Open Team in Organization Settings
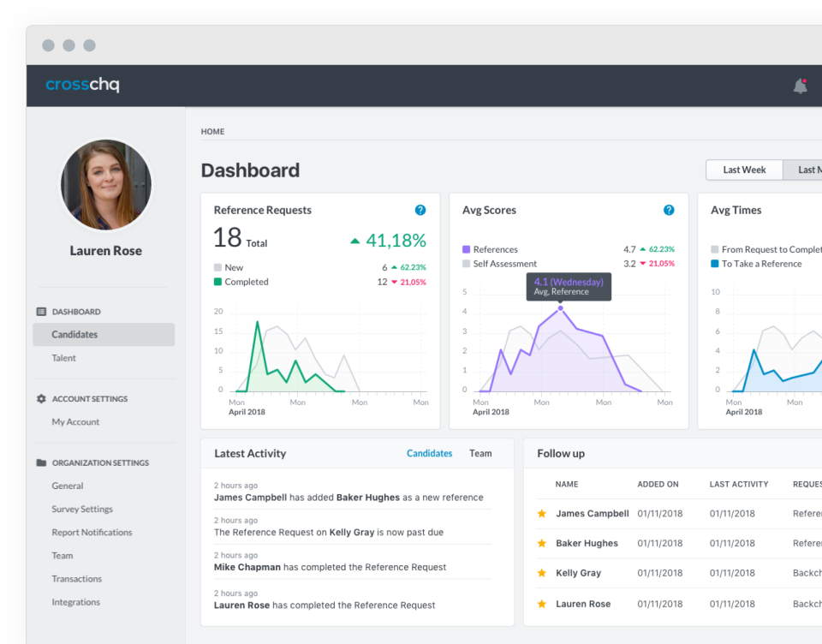The height and width of the screenshot is (644, 822). pyautogui.click(x=62, y=556)
